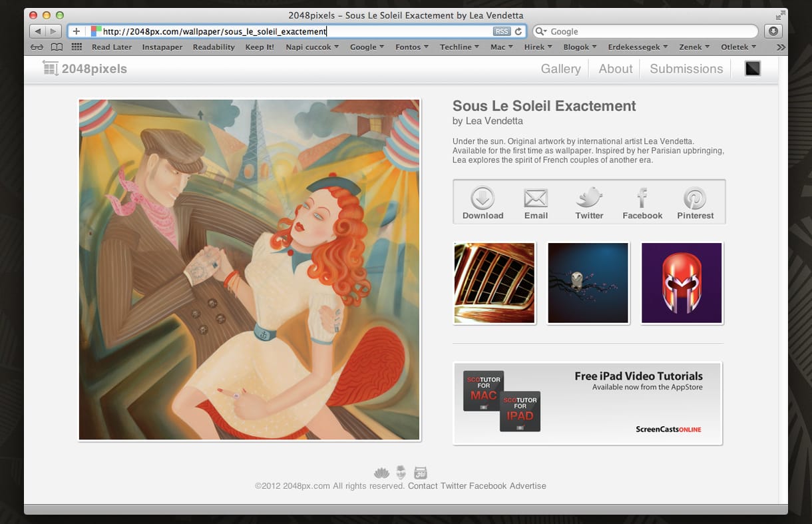
Task: Click the Google search field
Action: (646, 31)
